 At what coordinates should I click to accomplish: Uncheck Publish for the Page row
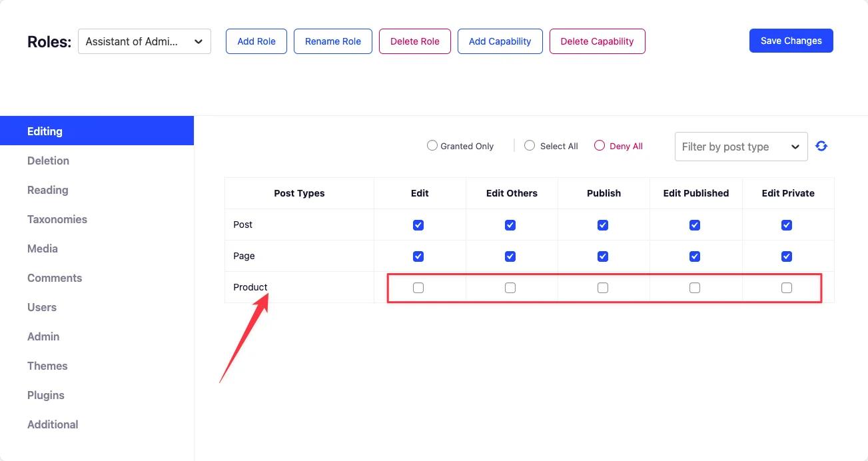tap(603, 256)
